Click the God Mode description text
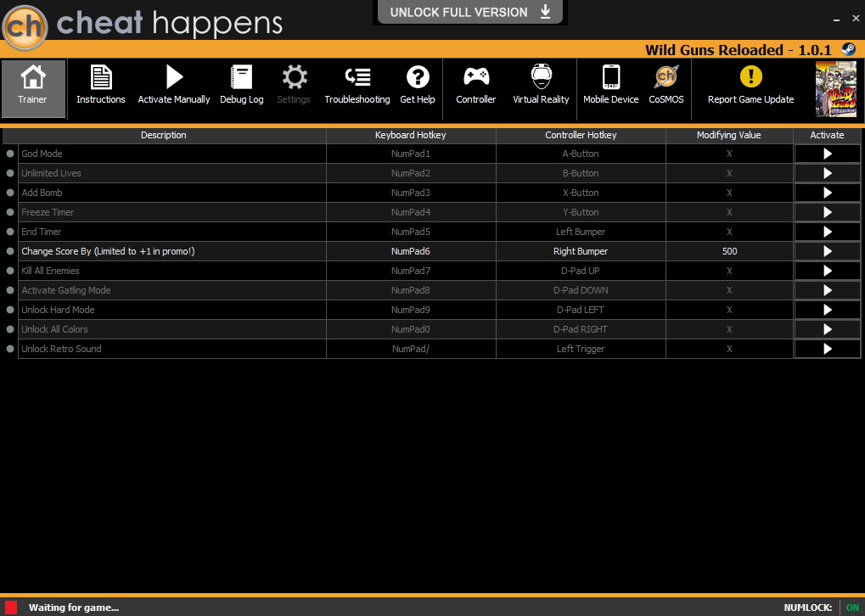The width and height of the screenshot is (865, 616). tap(42, 154)
